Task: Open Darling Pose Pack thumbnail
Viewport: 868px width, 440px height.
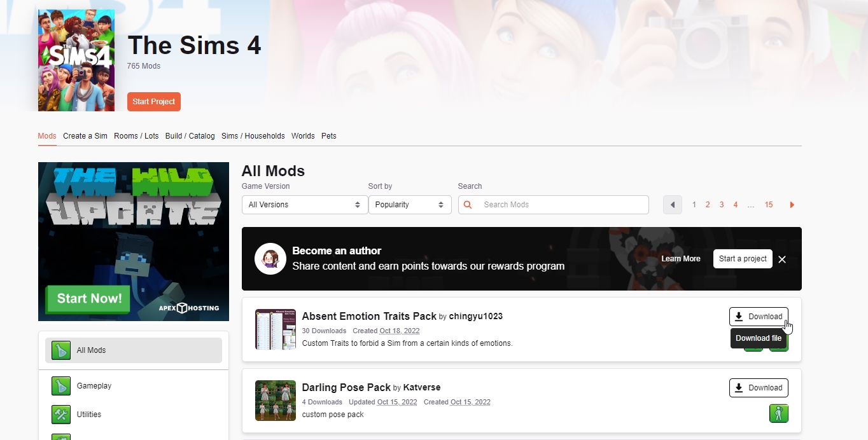Action: pos(276,401)
